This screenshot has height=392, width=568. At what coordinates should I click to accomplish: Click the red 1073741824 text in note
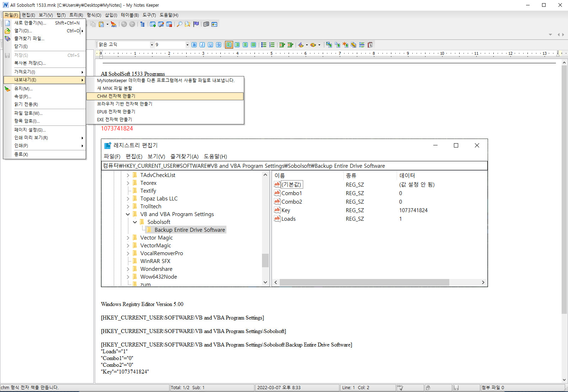pos(117,128)
